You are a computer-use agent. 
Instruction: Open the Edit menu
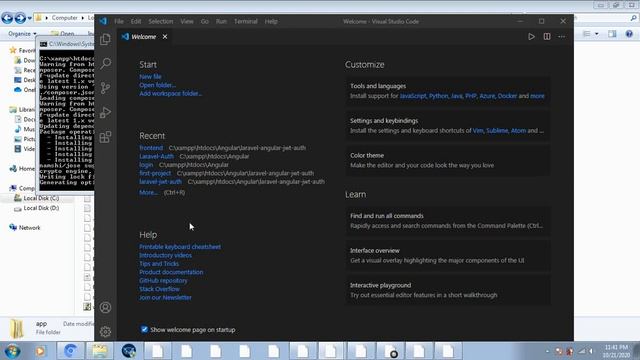pyautogui.click(x=136, y=21)
